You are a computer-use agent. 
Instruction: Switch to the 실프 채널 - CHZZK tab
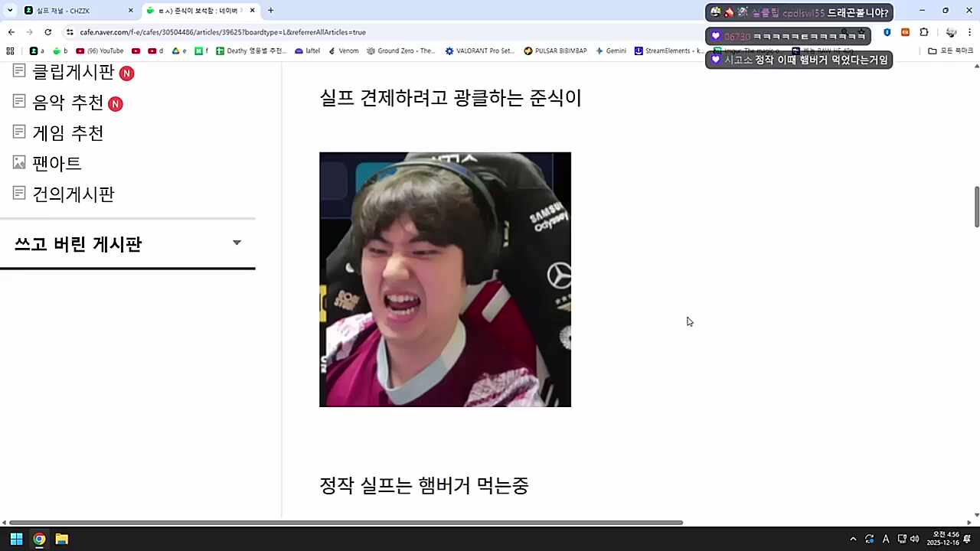(x=65, y=10)
